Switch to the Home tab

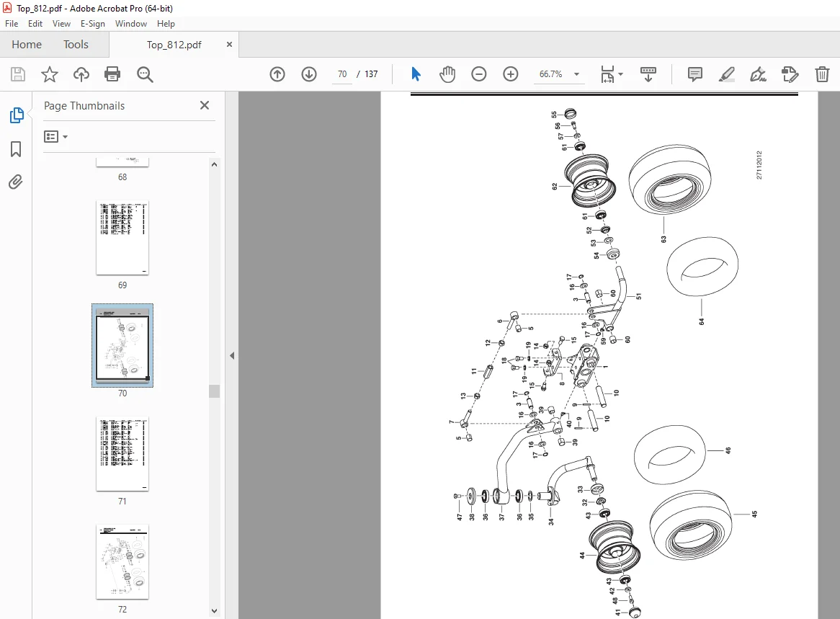click(x=27, y=45)
